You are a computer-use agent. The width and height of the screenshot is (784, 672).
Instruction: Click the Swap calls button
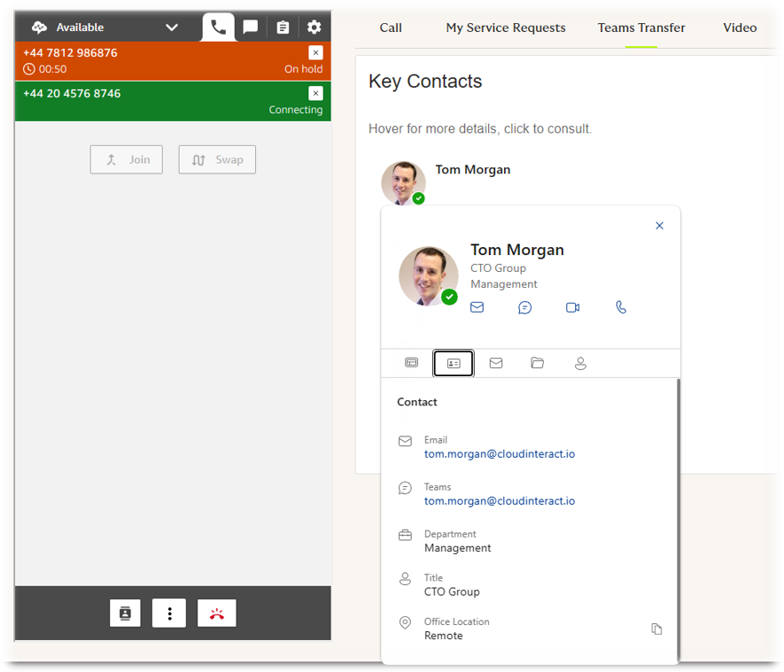(x=217, y=159)
